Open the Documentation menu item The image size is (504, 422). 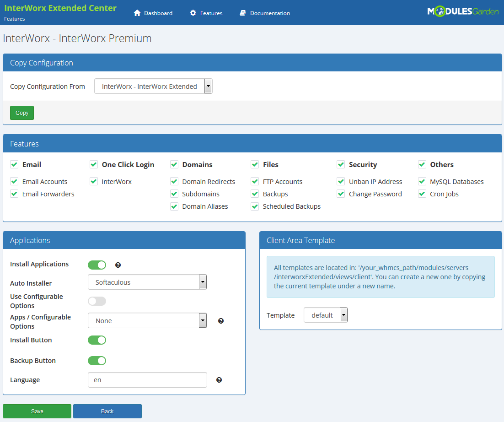coord(265,13)
